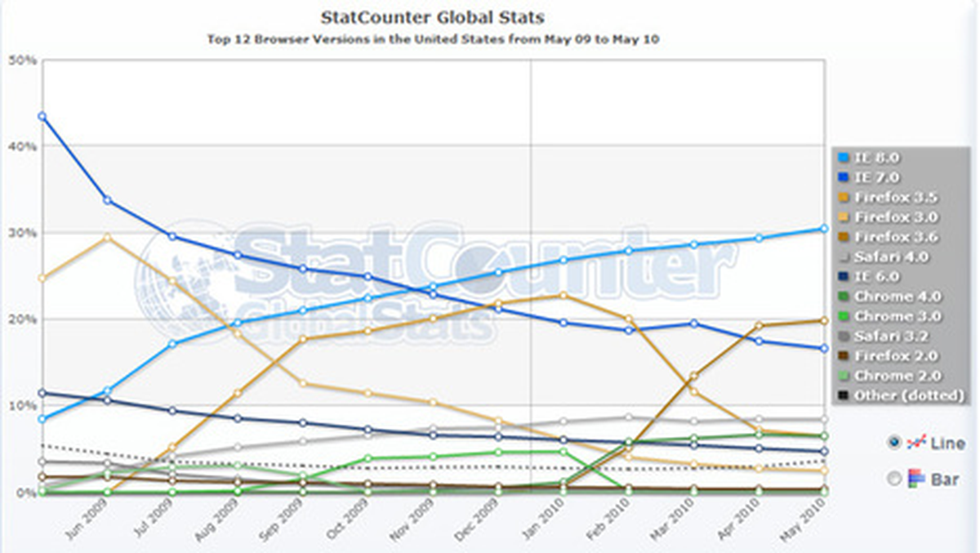Viewport: 980px width, 553px height.
Task: Toggle the IE 6.0 legend entry
Action: click(x=882, y=277)
